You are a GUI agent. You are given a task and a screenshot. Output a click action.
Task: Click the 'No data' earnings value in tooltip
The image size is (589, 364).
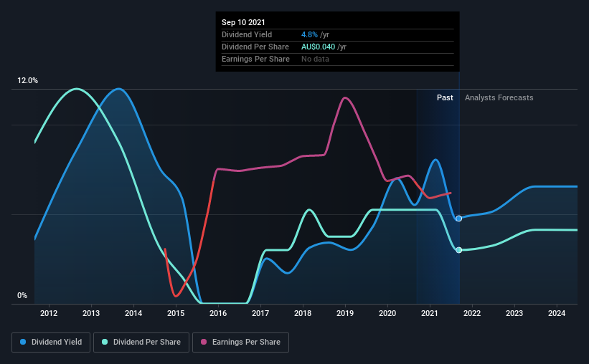[x=315, y=59]
